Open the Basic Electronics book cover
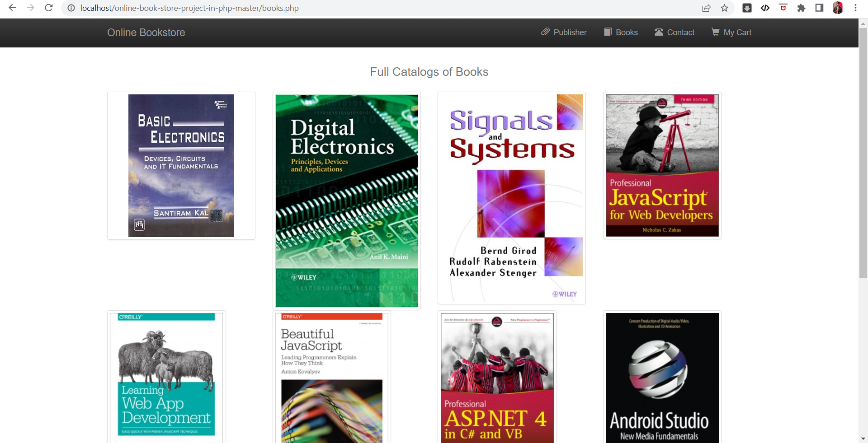Viewport: 868px width, 443px height. tap(181, 166)
